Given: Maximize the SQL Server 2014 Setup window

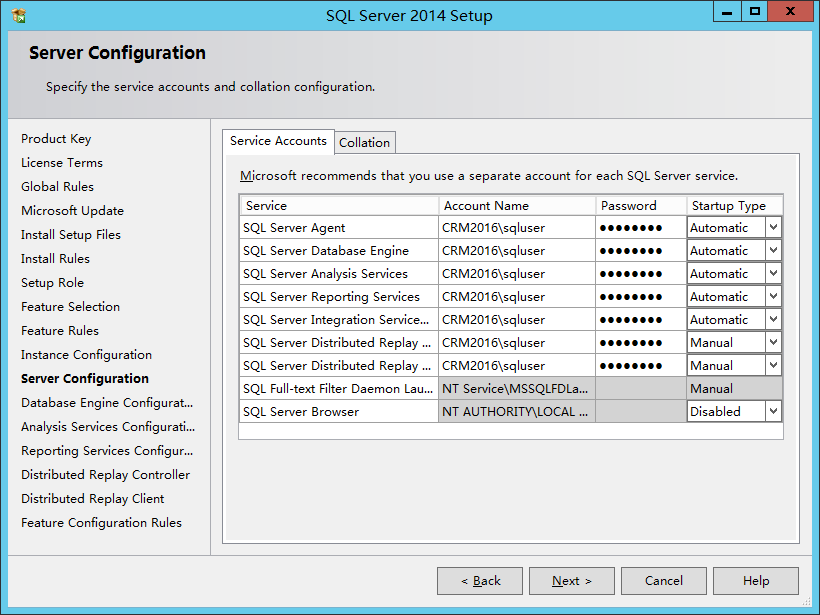Looking at the screenshot, I should coord(755,12).
